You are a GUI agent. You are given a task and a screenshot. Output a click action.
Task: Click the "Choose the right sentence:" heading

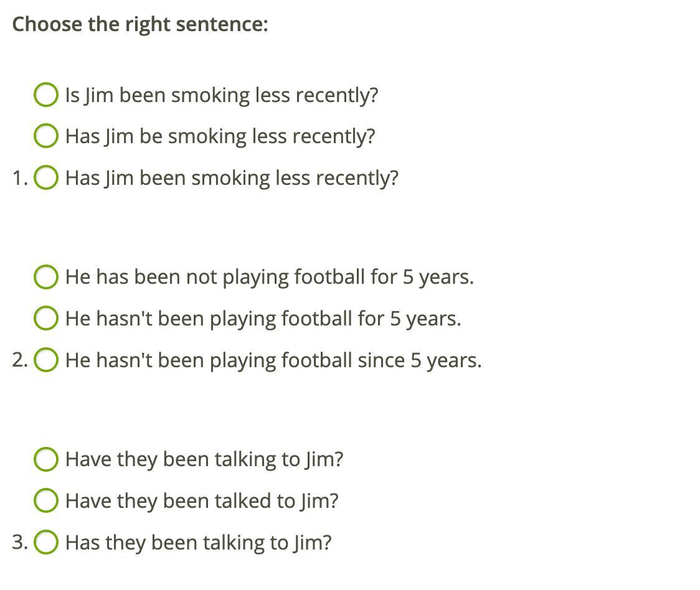140,24
